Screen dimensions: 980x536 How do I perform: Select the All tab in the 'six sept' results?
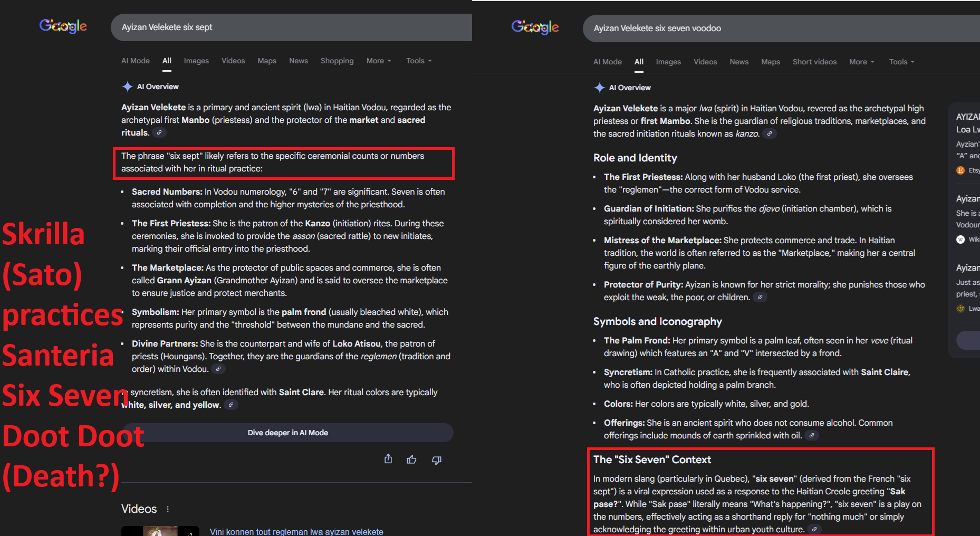click(167, 61)
